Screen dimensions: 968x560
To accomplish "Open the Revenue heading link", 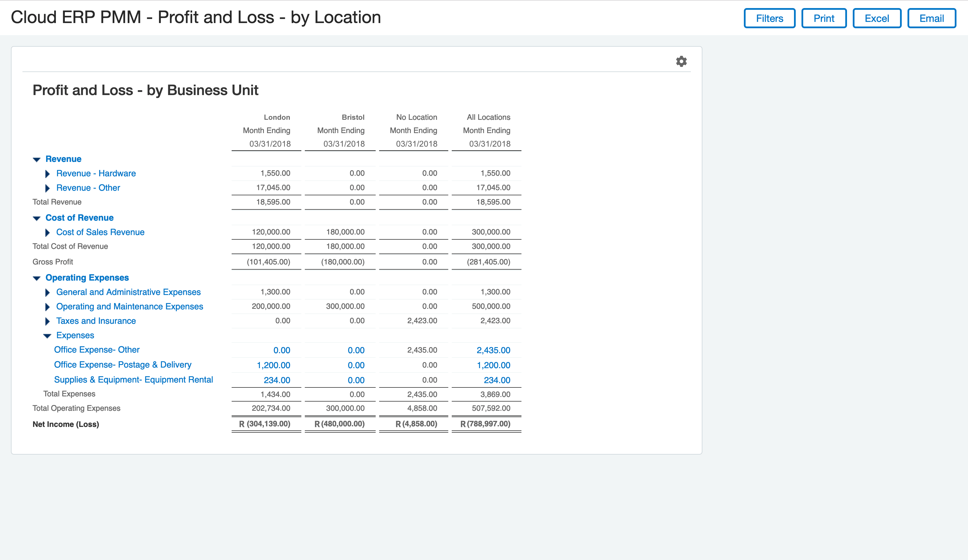I will tap(63, 159).
